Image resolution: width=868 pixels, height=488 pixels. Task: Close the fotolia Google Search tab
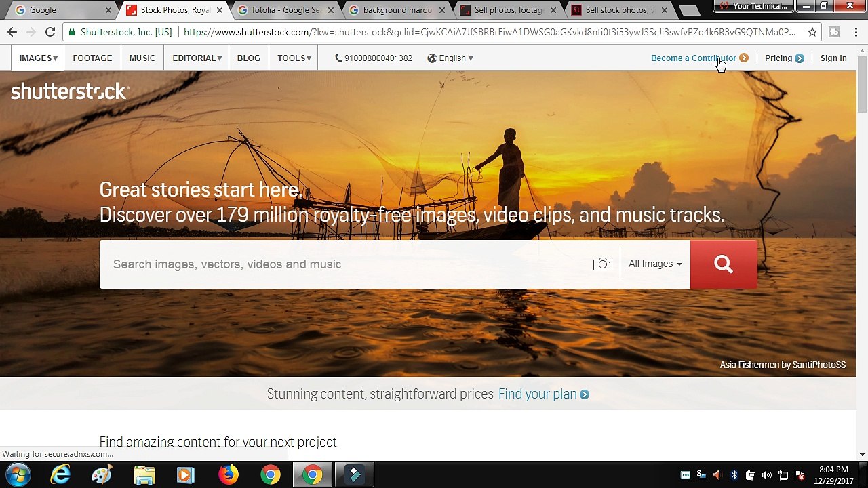(330, 10)
